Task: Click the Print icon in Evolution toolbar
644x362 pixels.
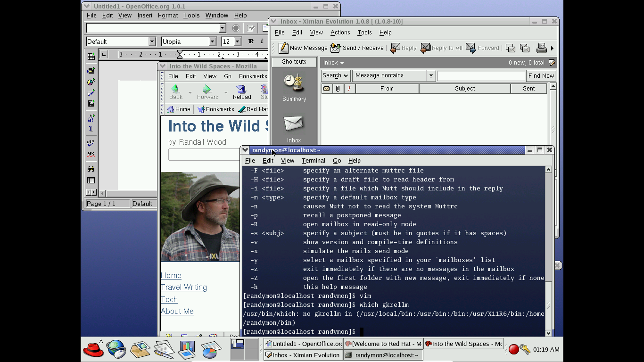Action: (541, 48)
